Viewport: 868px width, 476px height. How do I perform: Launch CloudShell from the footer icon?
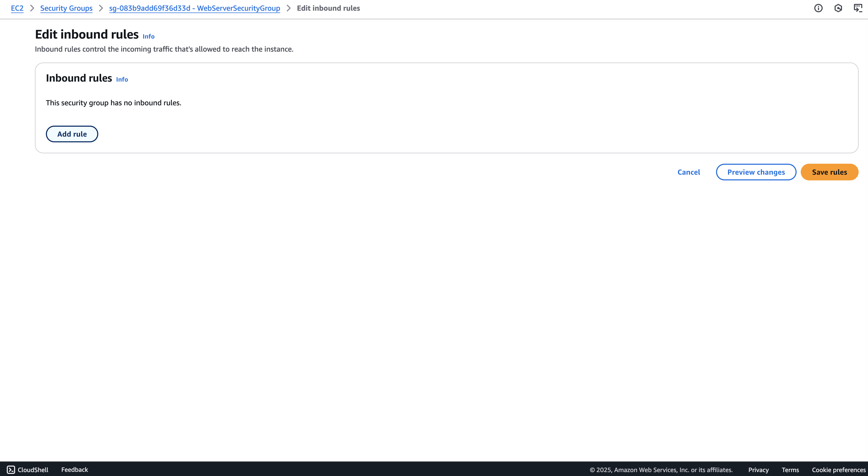pyautogui.click(x=11, y=469)
